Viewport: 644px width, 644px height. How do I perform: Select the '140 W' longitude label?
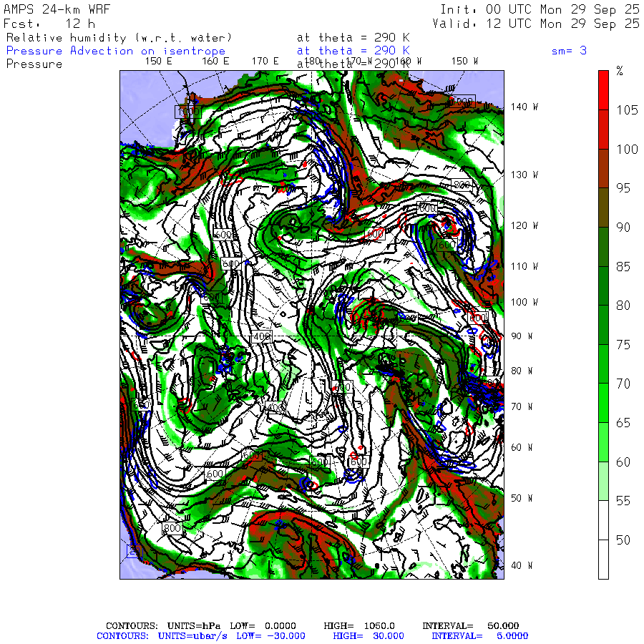(525, 107)
